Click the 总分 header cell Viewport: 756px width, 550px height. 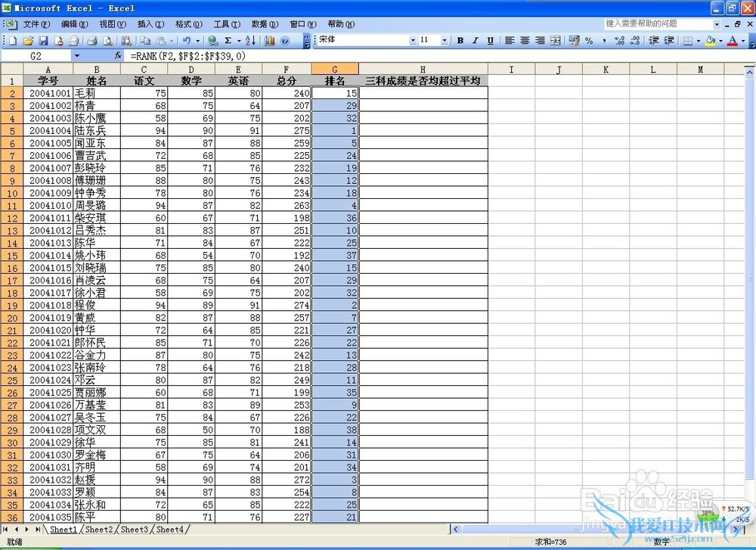pyautogui.click(x=287, y=80)
